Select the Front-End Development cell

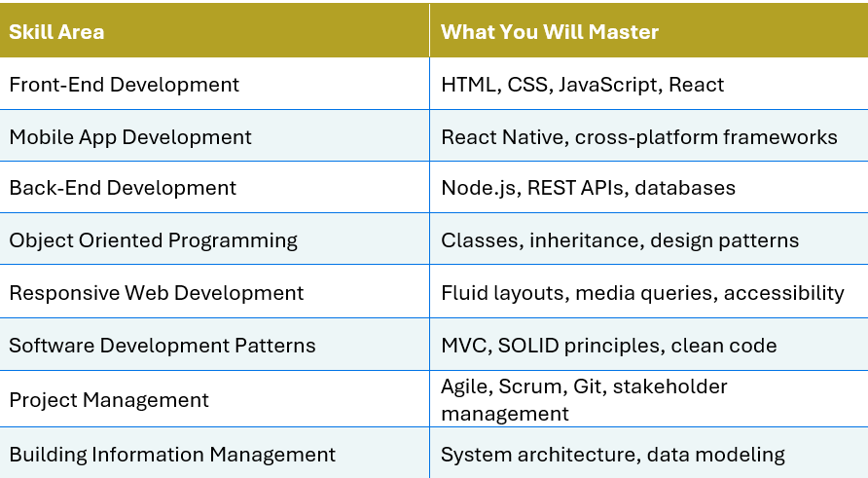tap(124, 85)
